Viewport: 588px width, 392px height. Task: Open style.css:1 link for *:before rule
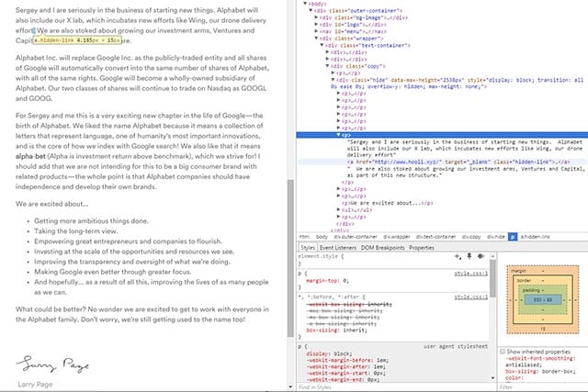coord(470,297)
